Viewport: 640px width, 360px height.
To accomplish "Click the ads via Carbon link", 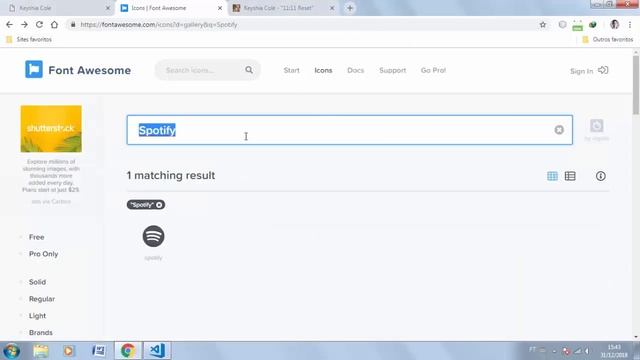I will tap(51, 202).
